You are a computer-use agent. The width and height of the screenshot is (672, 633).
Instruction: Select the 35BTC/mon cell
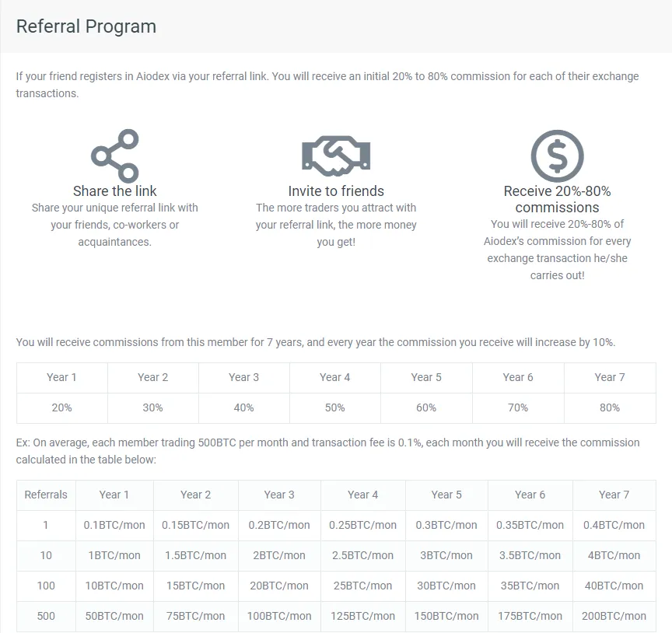coord(530,586)
